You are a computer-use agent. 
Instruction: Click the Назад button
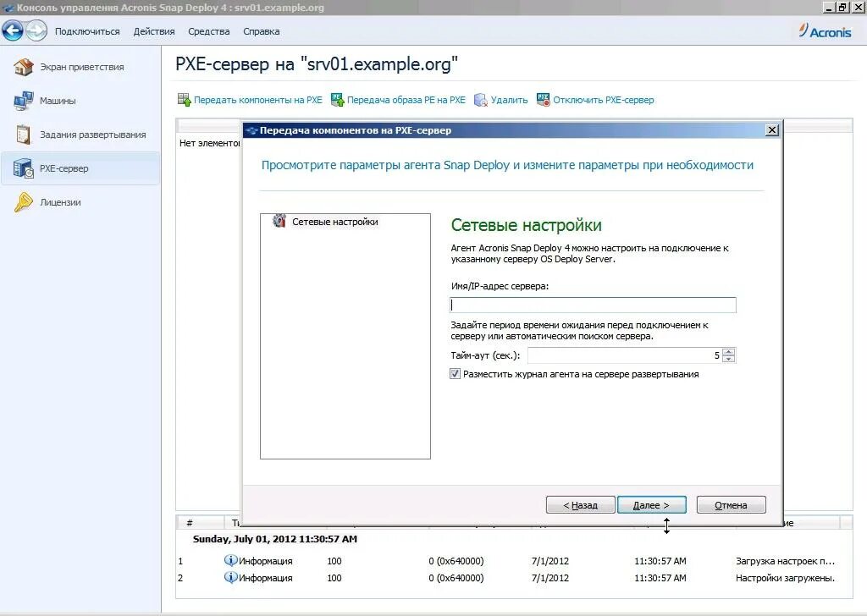pyautogui.click(x=580, y=505)
